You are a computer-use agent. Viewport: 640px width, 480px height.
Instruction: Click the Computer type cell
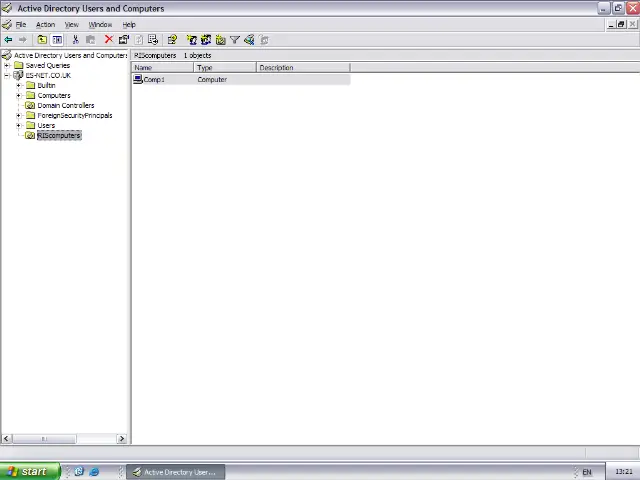coord(212,80)
